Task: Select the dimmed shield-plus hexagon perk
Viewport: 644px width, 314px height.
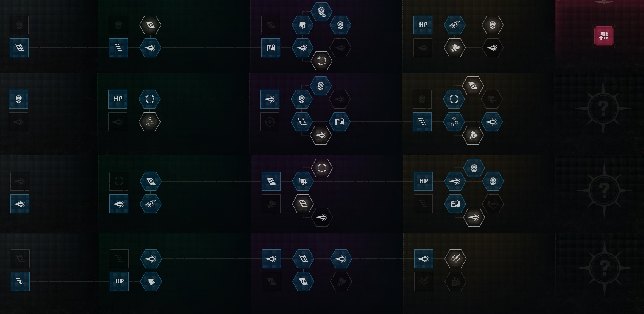Action: click(492, 99)
